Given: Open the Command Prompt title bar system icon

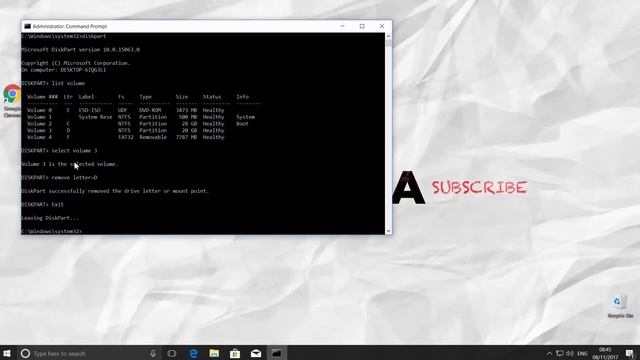Looking at the screenshot, I should (27, 26).
